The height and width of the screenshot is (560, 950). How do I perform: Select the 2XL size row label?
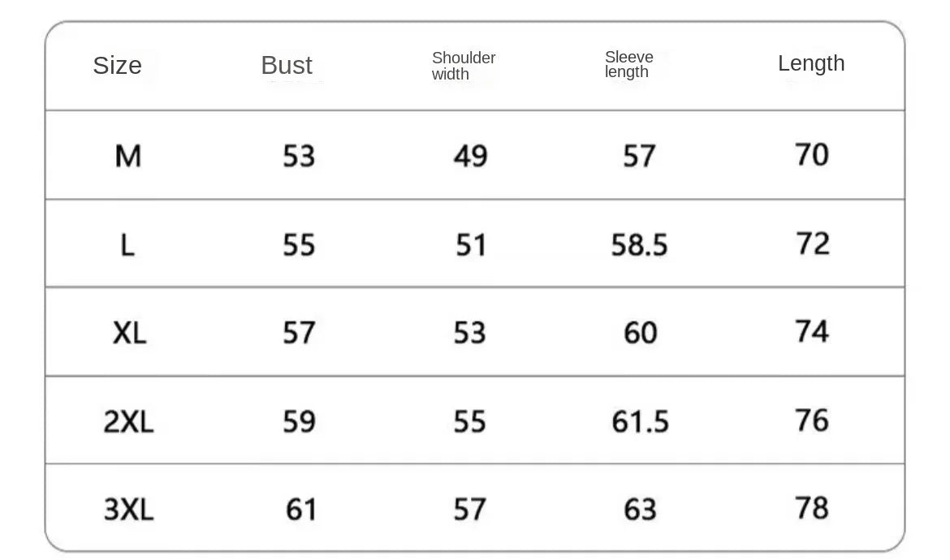[x=128, y=421]
